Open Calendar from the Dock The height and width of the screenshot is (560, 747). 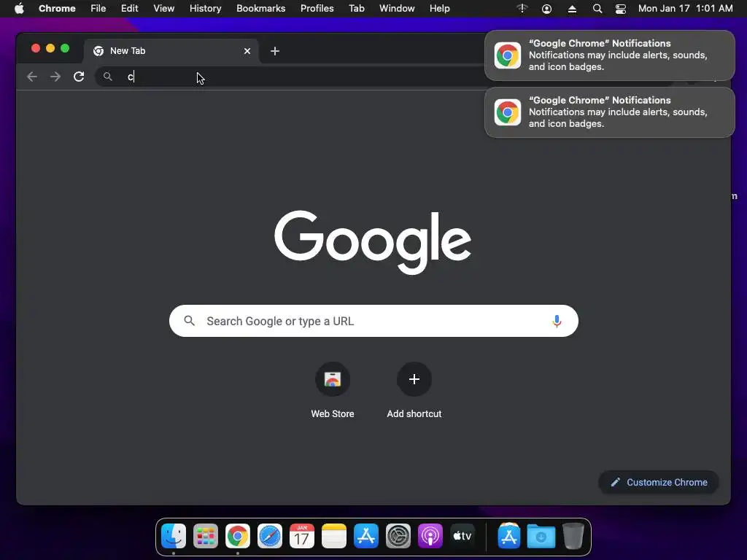tap(302, 537)
